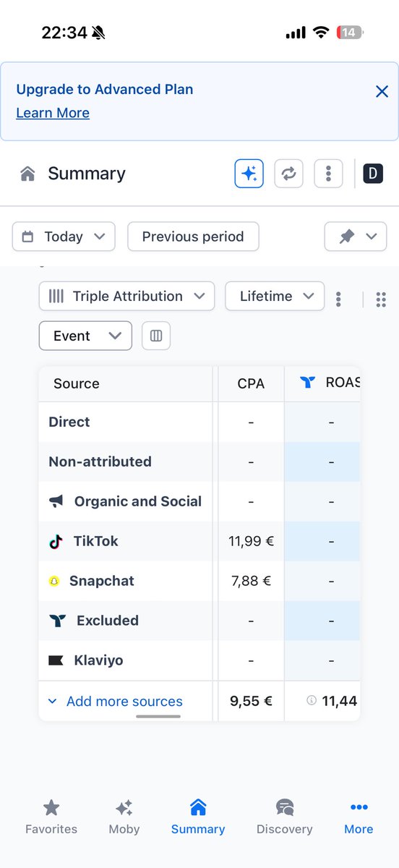The height and width of the screenshot is (868, 399).
Task: Open the Event dropdown
Action: click(85, 336)
